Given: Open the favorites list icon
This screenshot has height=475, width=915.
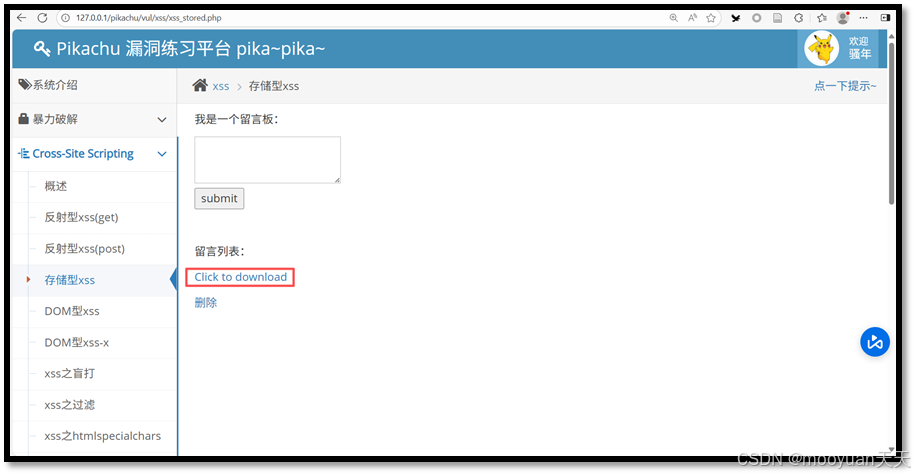Looking at the screenshot, I should [822, 18].
